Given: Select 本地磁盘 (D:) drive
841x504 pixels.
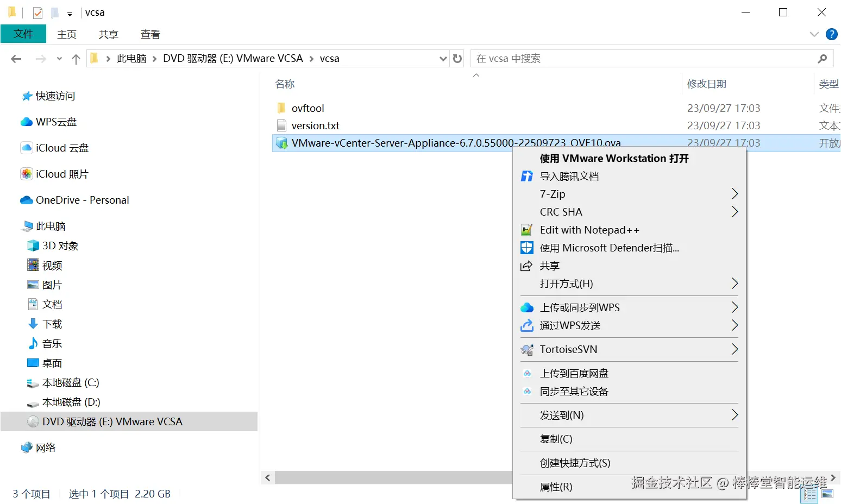Looking at the screenshot, I should pos(64,402).
